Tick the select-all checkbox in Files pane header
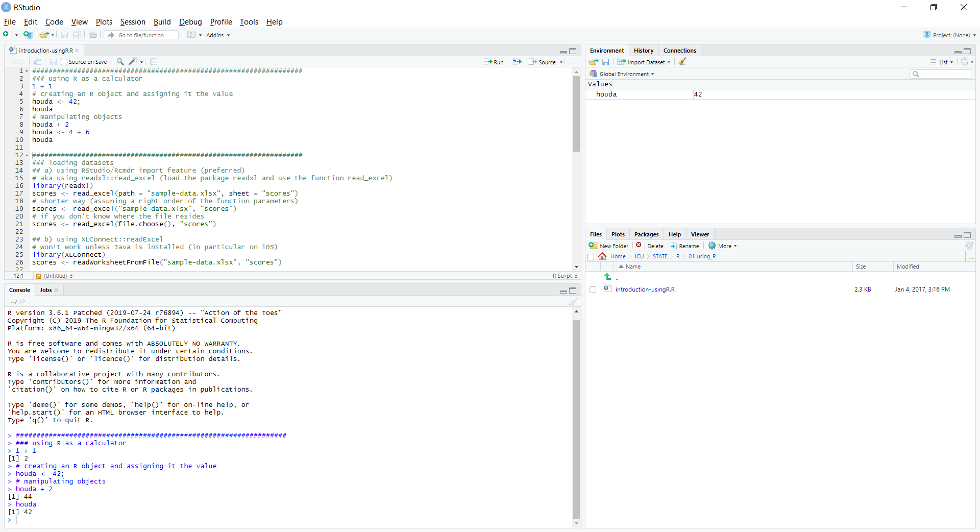This screenshot has height=532, width=980. [591, 257]
